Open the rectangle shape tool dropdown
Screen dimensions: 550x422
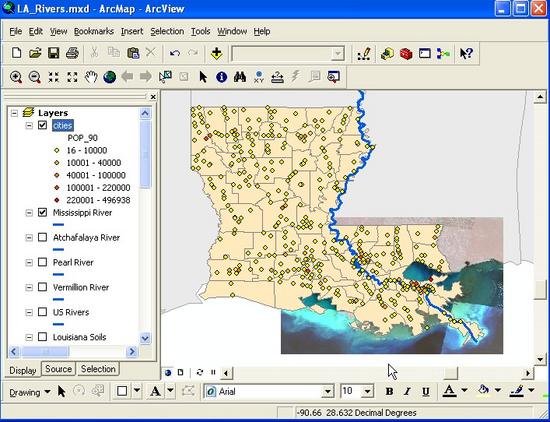137,391
